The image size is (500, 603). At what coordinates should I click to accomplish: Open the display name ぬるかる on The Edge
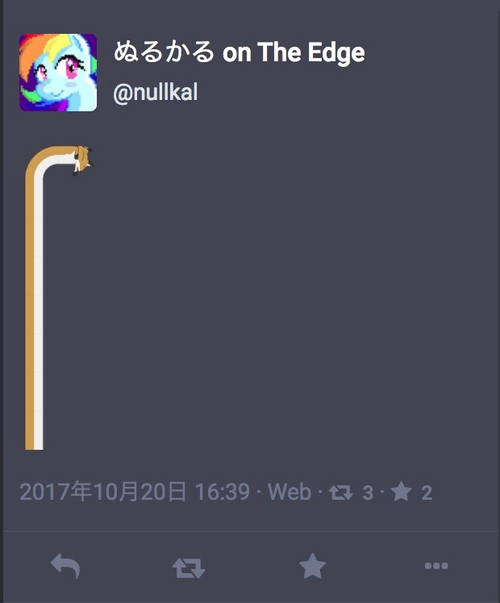point(239,52)
